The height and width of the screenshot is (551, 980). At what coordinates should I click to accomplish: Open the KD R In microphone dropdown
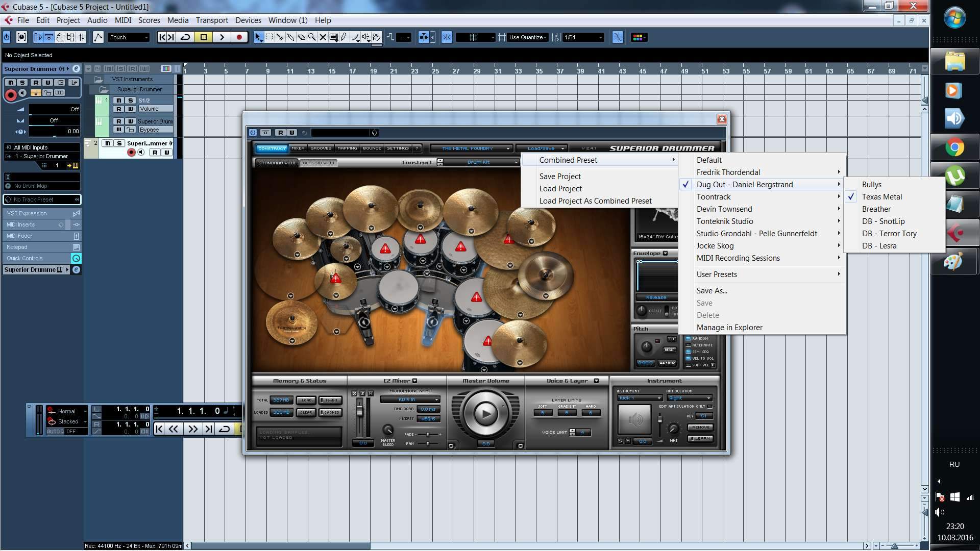pos(410,399)
